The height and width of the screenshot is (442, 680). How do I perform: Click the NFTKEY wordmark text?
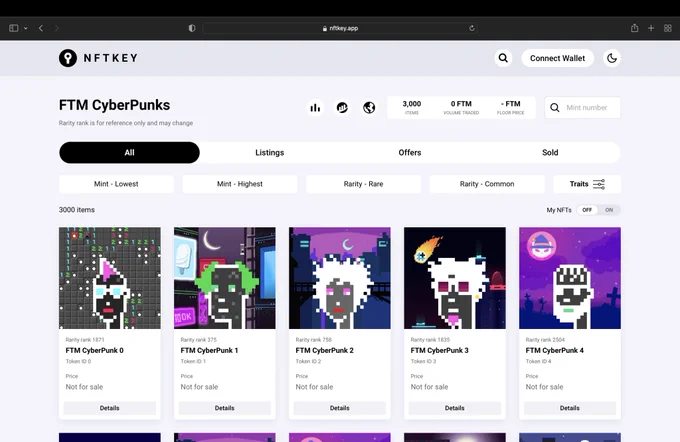click(111, 58)
